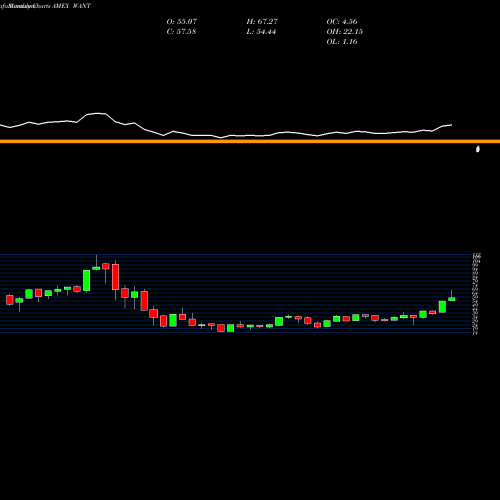Click the tallest green candle near the peak
The image size is (500, 500).
click(x=87, y=281)
